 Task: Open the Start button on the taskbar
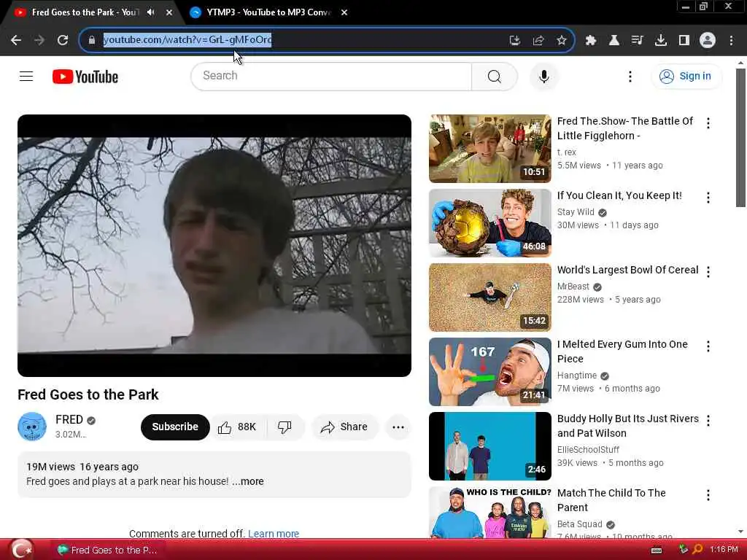click(22, 550)
